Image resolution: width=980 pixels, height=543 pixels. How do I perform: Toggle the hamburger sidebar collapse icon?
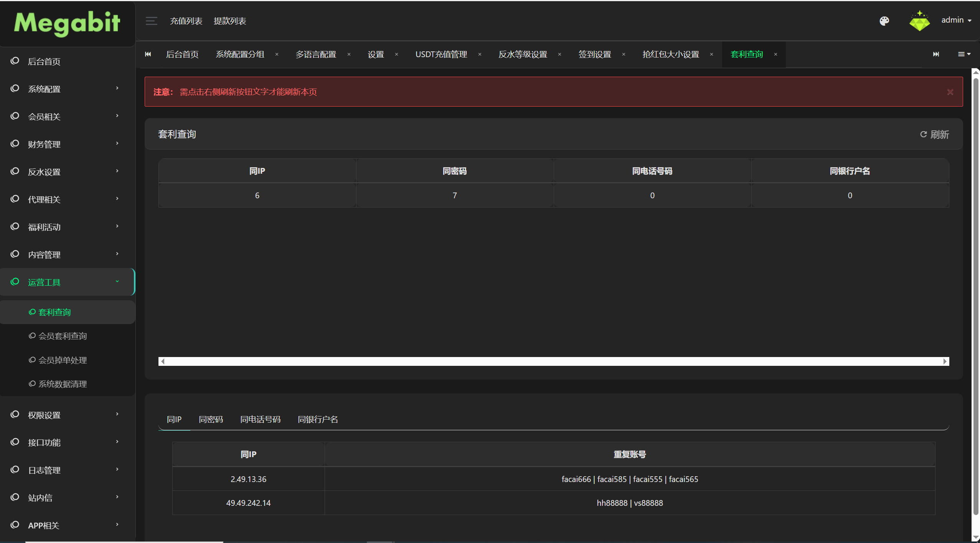click(152, 21)
